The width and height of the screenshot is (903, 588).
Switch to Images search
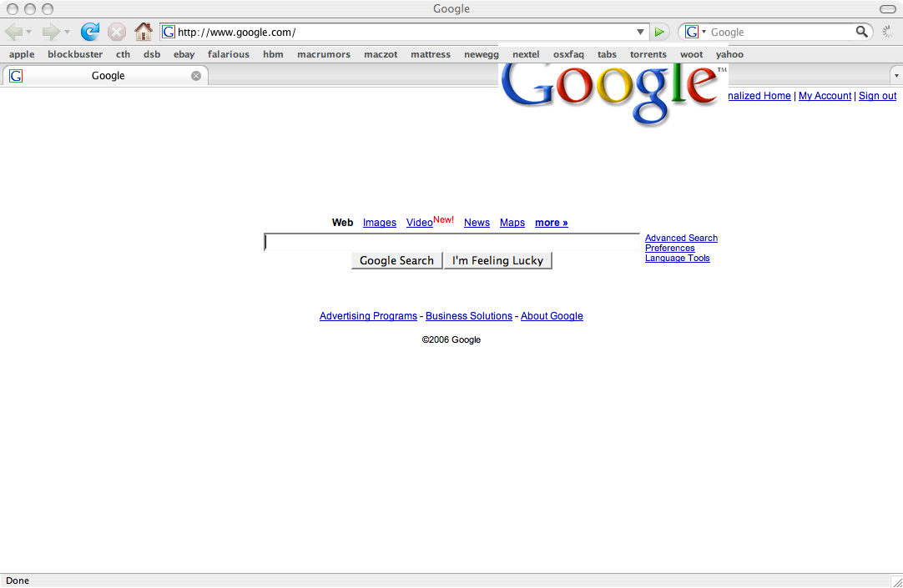pos(380,223)
